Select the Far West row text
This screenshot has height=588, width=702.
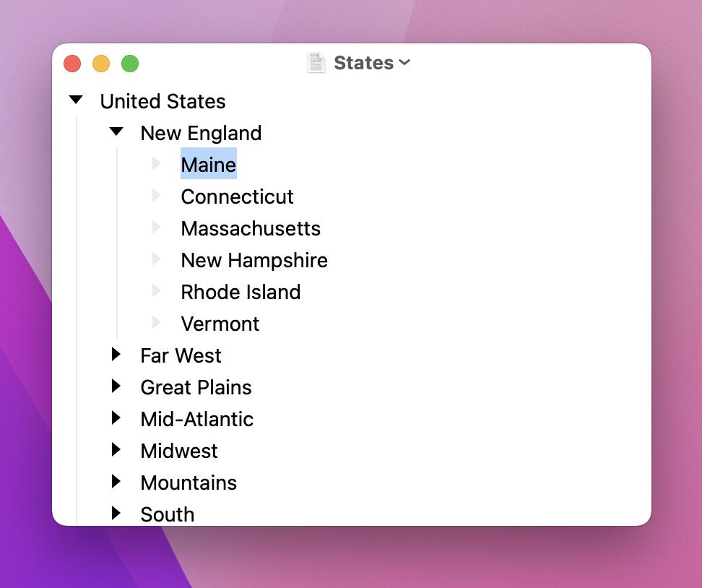point(181,355)
